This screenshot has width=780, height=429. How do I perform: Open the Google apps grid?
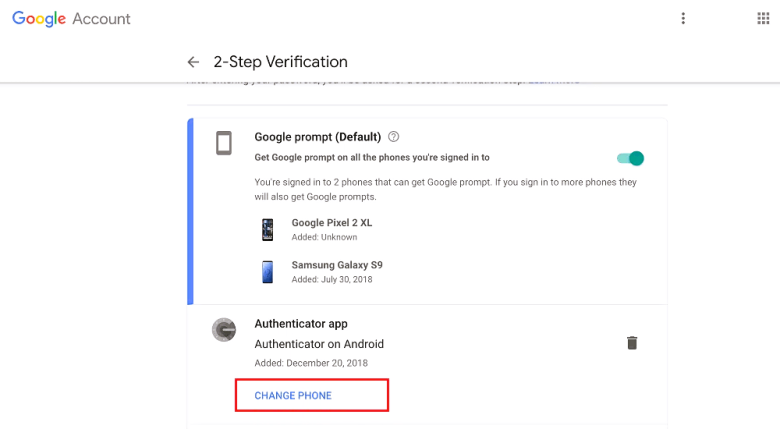tap(763, 19)
